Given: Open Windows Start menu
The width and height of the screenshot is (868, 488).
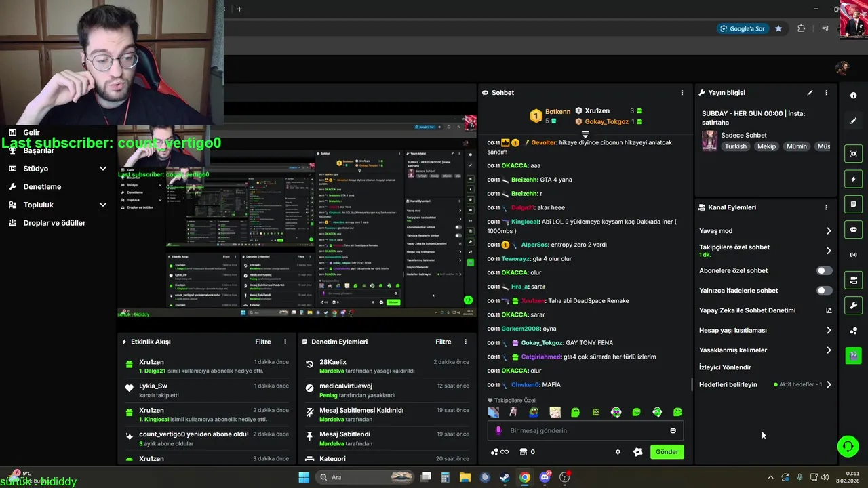Looking at the screenshot, I should tap(304, 477).
